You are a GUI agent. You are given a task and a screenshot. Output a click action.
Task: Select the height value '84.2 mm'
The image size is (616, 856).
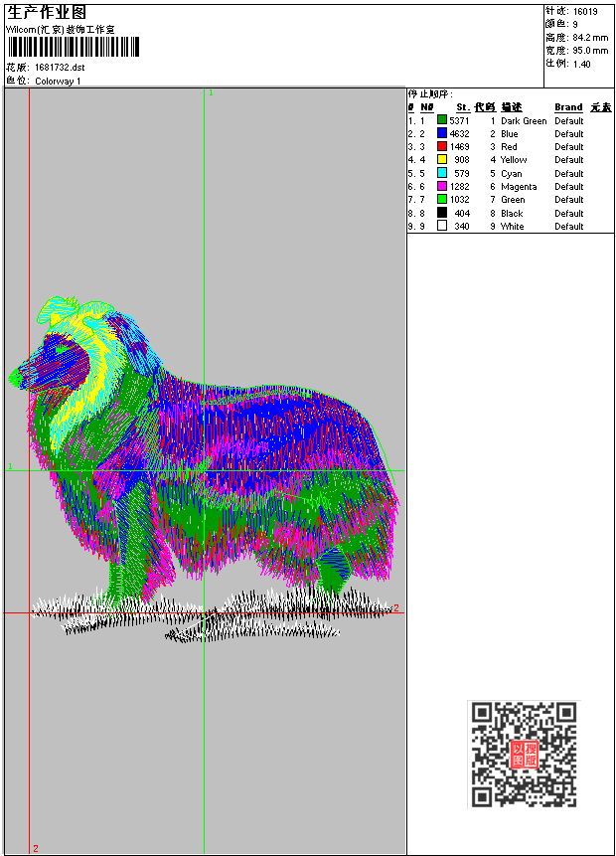590,37
